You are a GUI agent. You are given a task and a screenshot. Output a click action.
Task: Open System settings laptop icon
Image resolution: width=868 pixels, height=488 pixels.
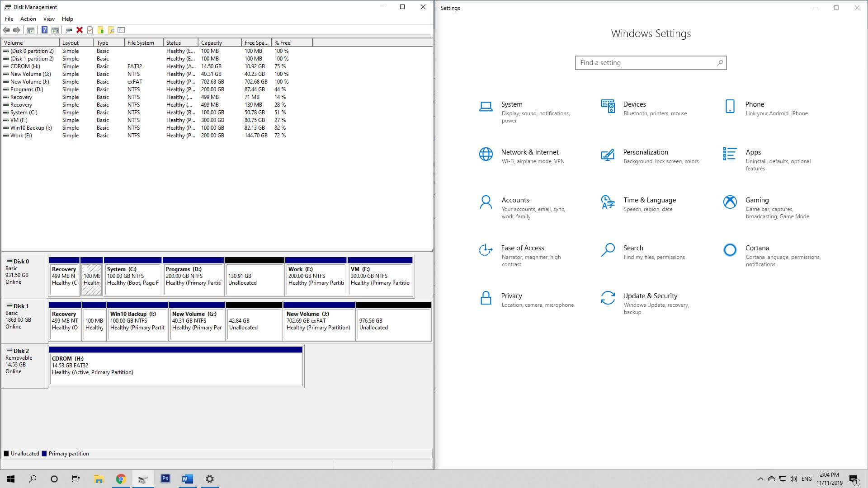coord(486,107)
